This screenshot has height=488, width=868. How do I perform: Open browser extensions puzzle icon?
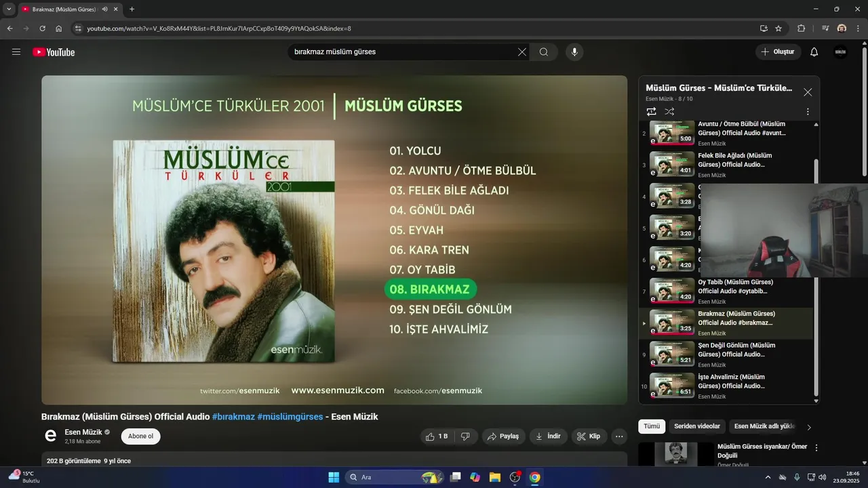pos(802,28)
